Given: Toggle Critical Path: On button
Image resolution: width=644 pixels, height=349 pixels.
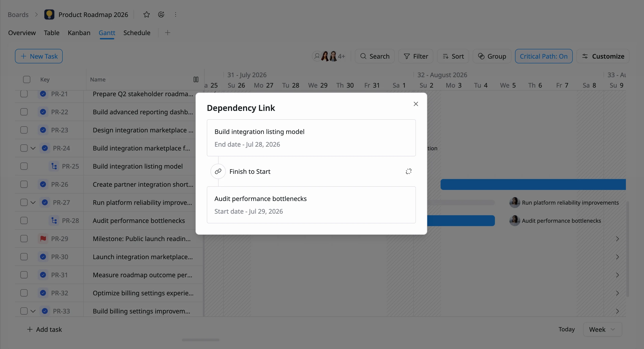Looking at the screenshot, I should [544, 56].
